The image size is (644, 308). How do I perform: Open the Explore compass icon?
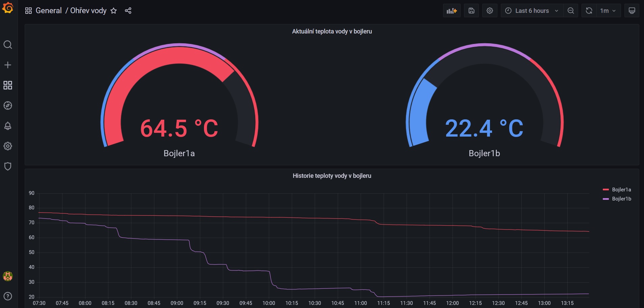point(8,105)
